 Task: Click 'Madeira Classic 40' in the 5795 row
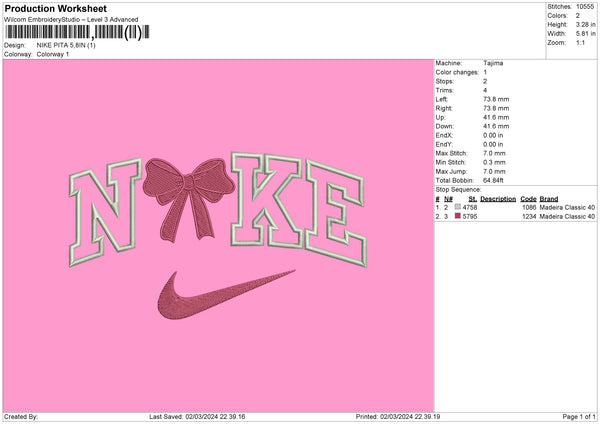coord(567,217)
